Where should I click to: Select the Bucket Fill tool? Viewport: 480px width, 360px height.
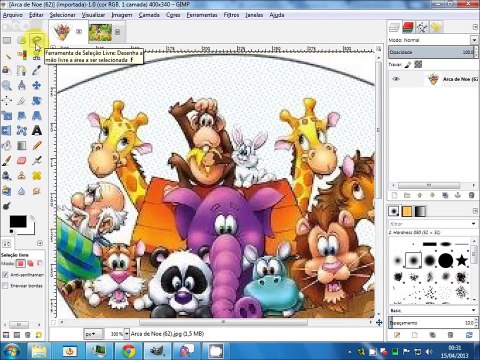coord(7,145)
